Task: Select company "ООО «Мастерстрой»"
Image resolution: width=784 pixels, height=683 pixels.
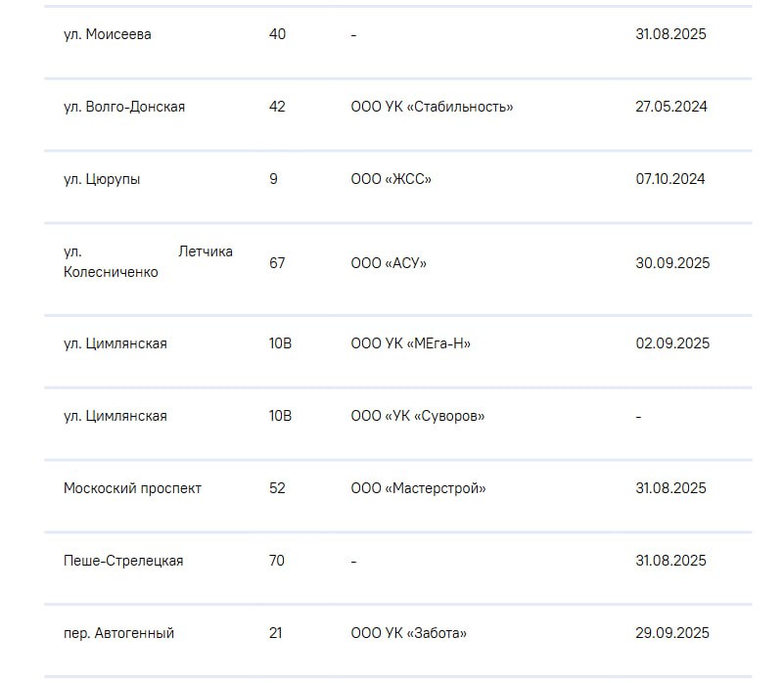Action: pos(418,488)
